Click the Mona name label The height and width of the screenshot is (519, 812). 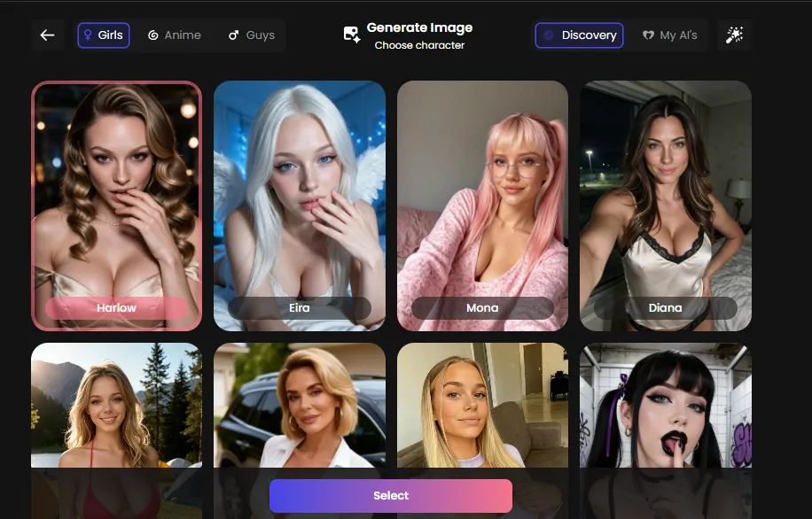pyautogui.click(x=482, y=308)
